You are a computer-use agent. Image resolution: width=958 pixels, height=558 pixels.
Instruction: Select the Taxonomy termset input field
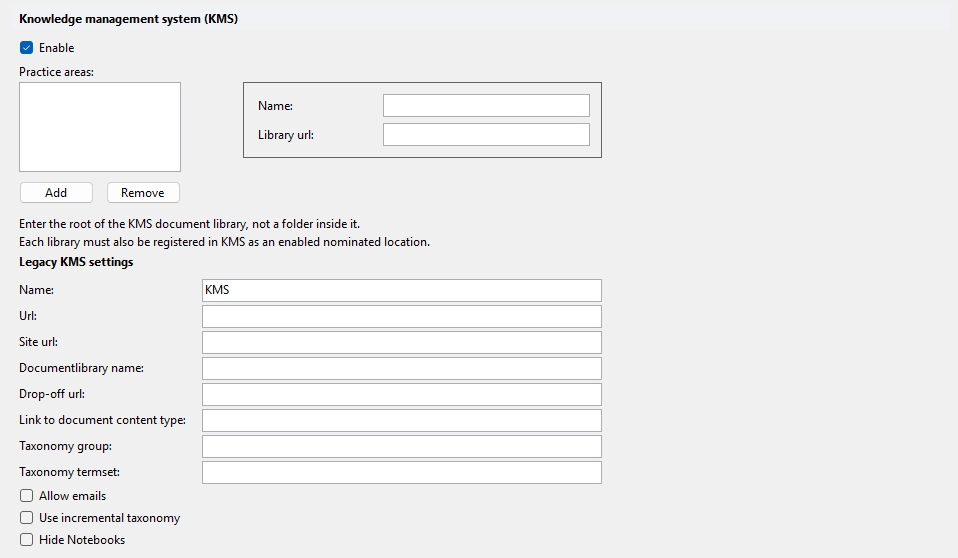(x=402, y=472)
